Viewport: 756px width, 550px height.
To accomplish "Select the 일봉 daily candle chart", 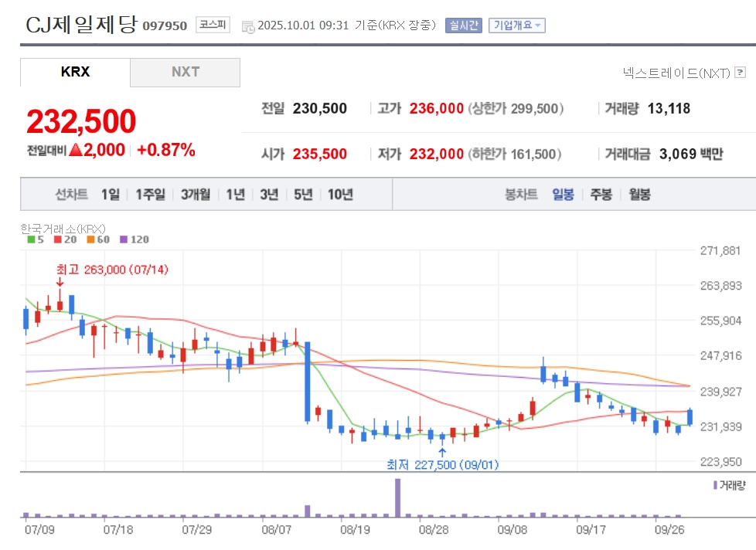I will (x=564, y=194).
